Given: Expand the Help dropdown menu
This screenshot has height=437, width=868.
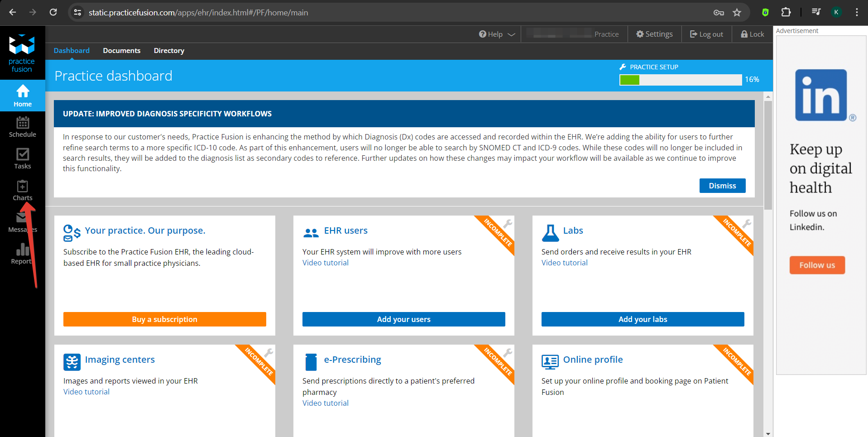Looking at the screenshot, I should pyautogui.click(x=497, y=34).
